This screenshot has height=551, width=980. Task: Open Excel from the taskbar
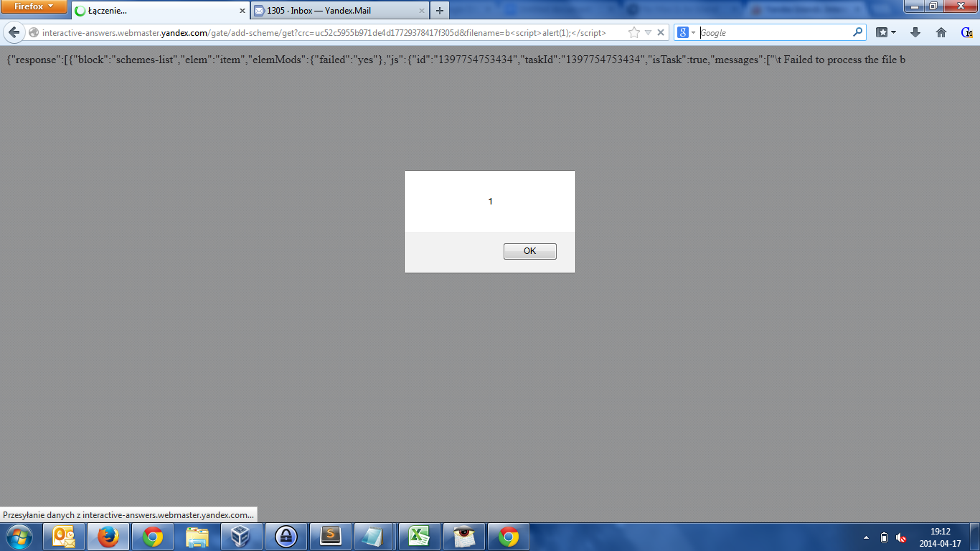420,537
